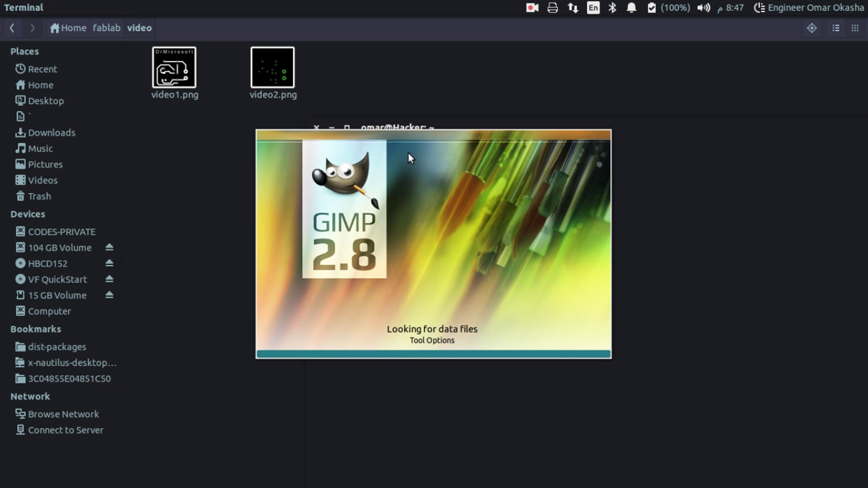Eject VF QuickStart
Screen dimensions: 868x488
109,279
